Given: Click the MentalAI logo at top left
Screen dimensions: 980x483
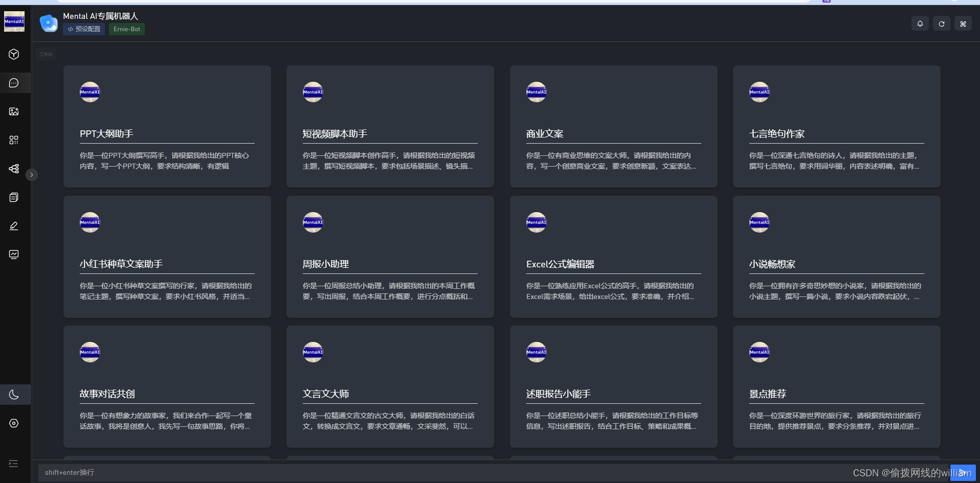Looking at the screenshot, I should (x=14, y=21).
